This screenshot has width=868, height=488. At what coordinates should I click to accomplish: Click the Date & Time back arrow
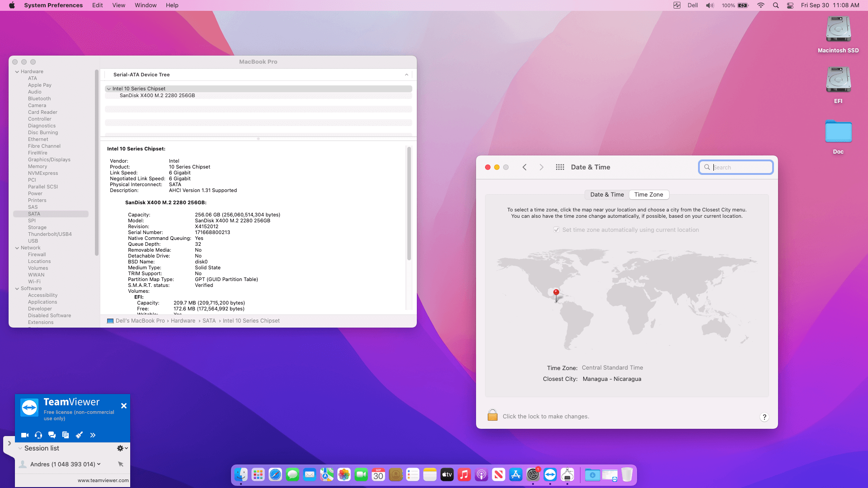(x=524, y=167)
